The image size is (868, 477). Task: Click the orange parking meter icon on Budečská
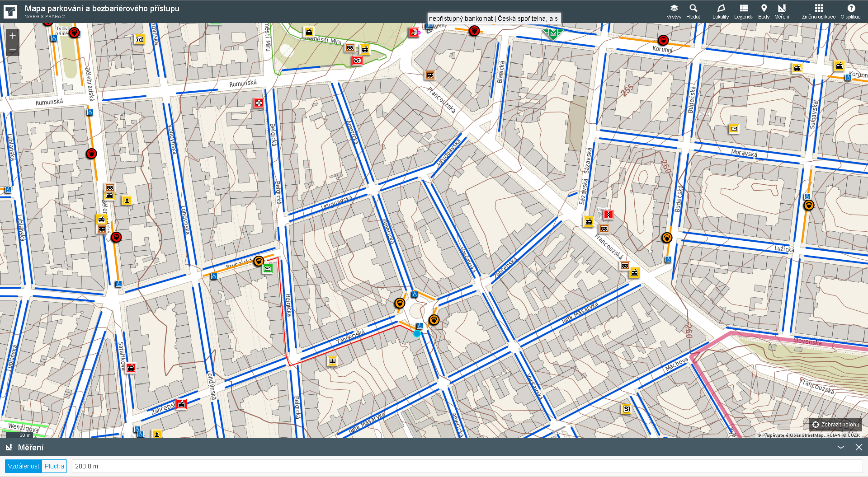point(667,238)
